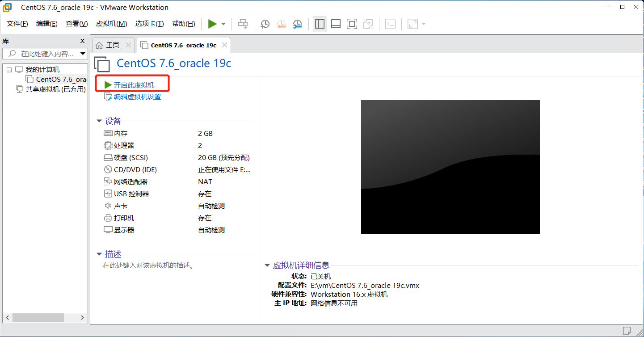Viewport: 644px width, 337px height.
Task: Close the CentOS 7.6_oracle 19c tab
Action: 224,45
